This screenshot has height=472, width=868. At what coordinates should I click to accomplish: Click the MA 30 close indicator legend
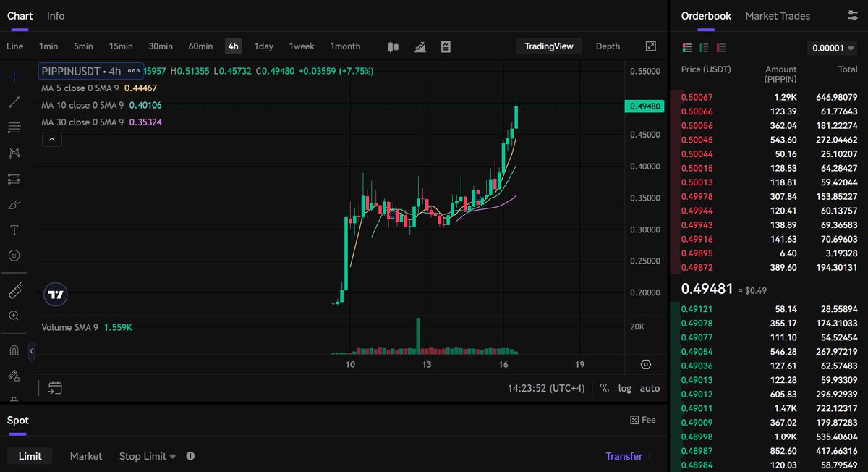tap(101, 122)
